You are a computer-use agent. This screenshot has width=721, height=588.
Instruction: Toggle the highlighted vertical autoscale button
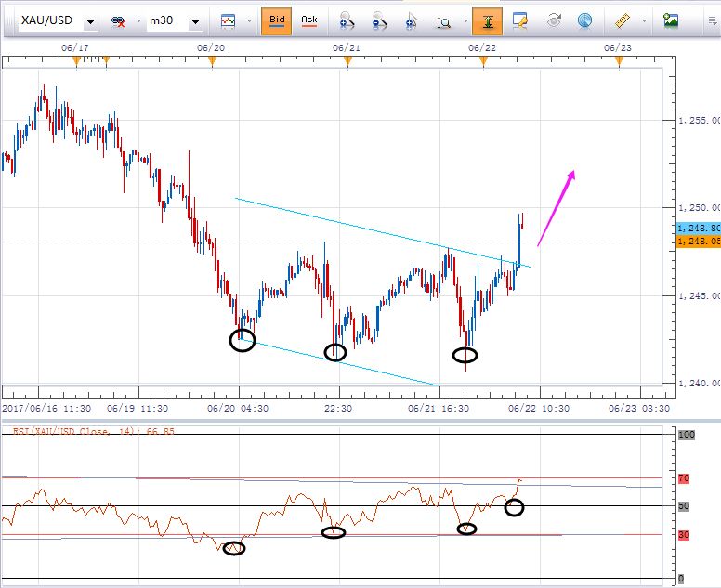486,20
